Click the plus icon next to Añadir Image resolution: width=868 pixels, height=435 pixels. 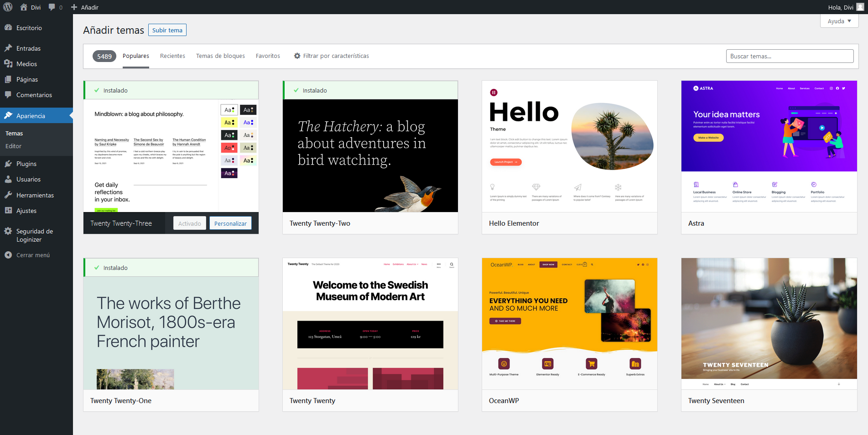point(74,7)
